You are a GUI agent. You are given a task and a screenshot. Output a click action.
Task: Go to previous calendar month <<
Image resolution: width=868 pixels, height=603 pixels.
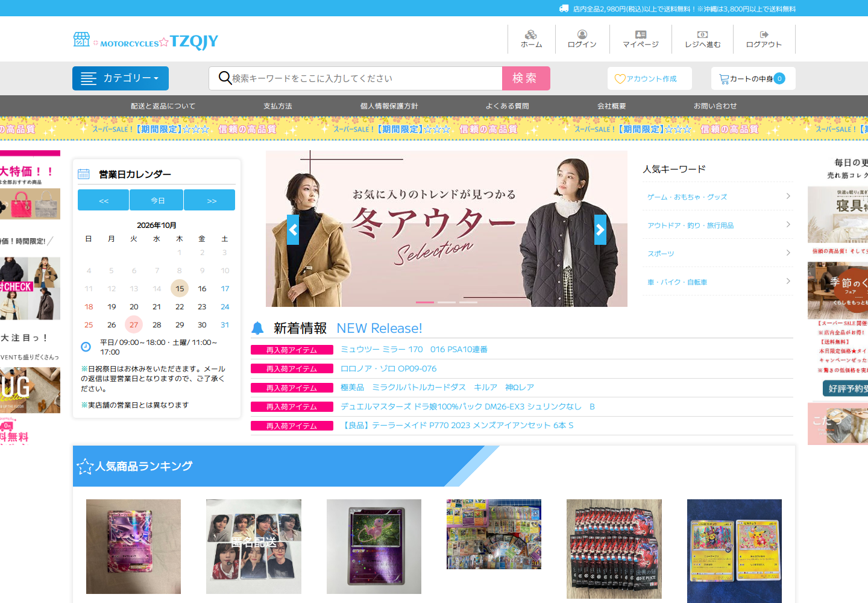tap(103, 200)
